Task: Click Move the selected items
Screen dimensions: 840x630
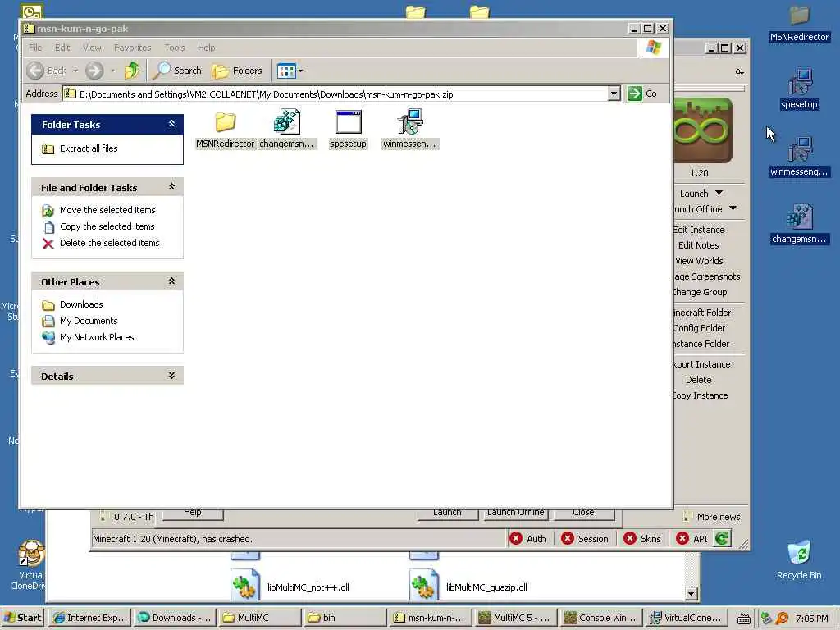Action: pyautogui.click(x=107, y=210)
